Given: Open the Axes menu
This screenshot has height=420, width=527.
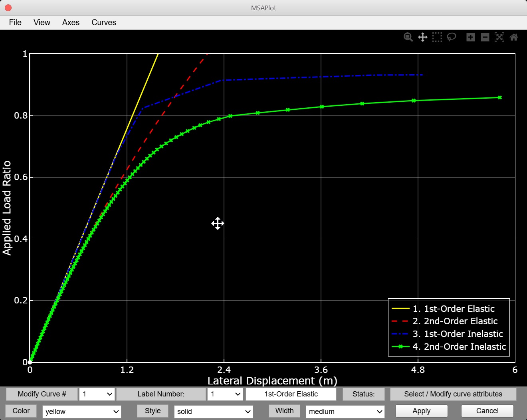Looking at the screenshot, I should coord(71,22).
